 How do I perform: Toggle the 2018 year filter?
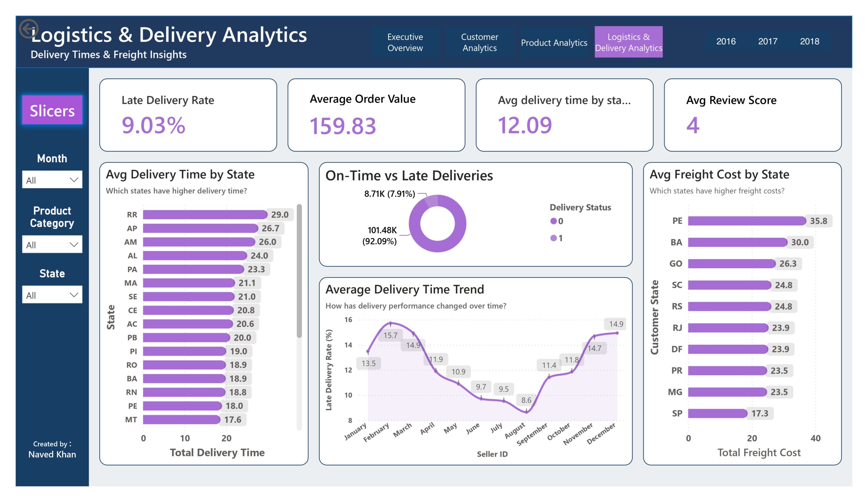[809, 41]
